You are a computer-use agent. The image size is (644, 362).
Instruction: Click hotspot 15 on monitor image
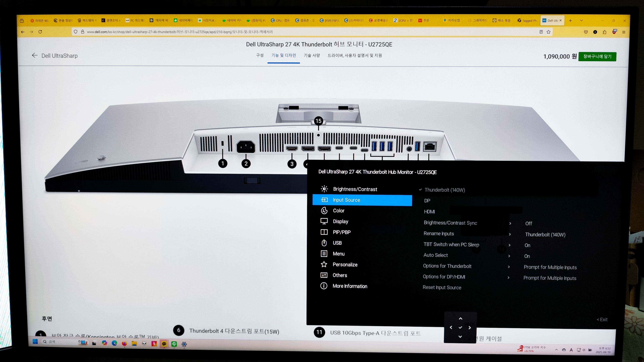click(318, 121)
